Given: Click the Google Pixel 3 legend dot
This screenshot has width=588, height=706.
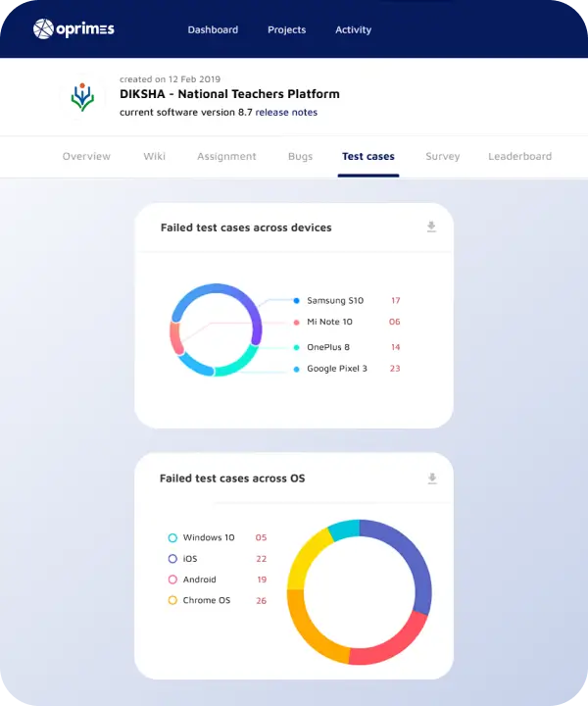Looking at the screenshot, I should coord(297,369).
